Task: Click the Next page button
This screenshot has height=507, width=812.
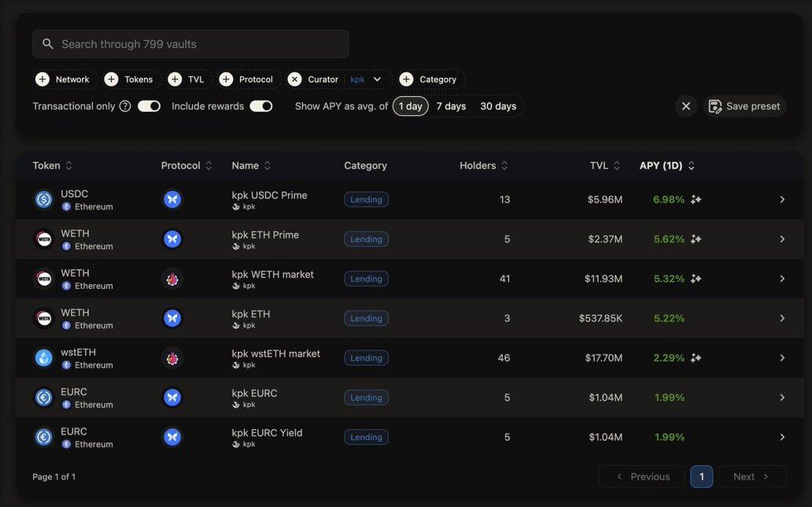Action: click(x=751, y=476)
